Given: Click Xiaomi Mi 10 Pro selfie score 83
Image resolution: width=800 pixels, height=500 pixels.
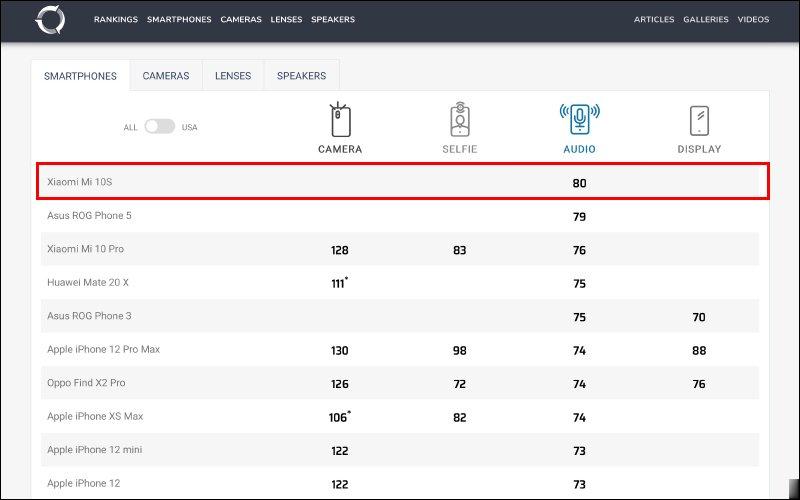Looking at the screenshot, I should coord(460,250).
